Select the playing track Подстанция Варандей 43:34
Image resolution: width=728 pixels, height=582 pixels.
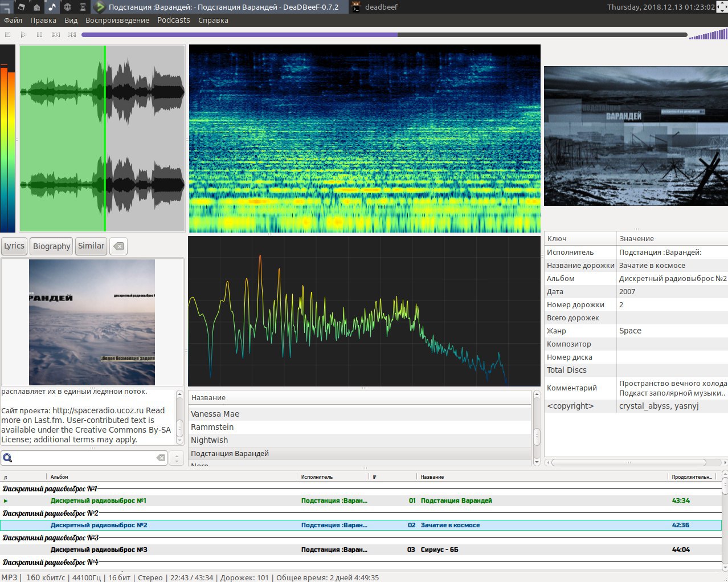(361, 500)
